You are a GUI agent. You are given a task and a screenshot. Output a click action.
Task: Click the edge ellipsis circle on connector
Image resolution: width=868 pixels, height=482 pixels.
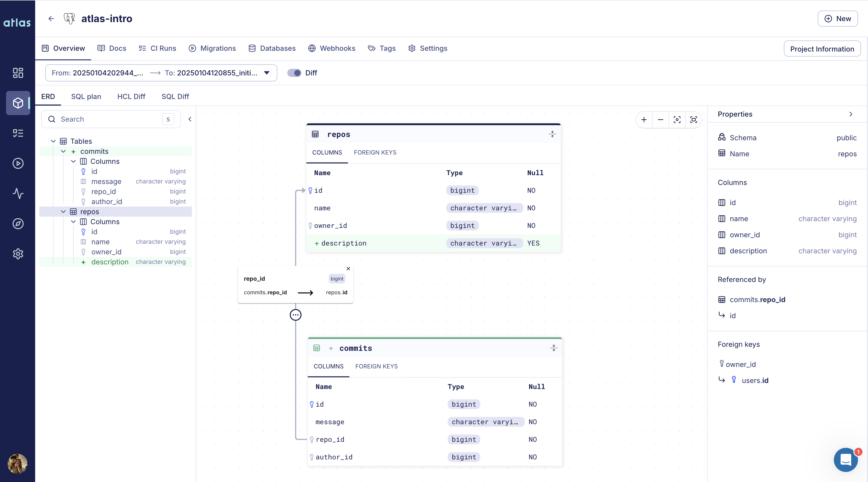pyautogui.click(x=296, y=315)
